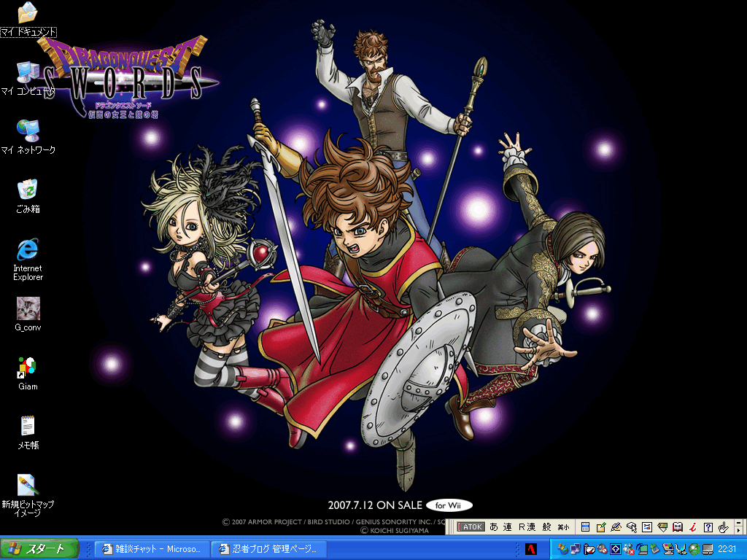Select the Internet Explorer desktop icon

28,260
